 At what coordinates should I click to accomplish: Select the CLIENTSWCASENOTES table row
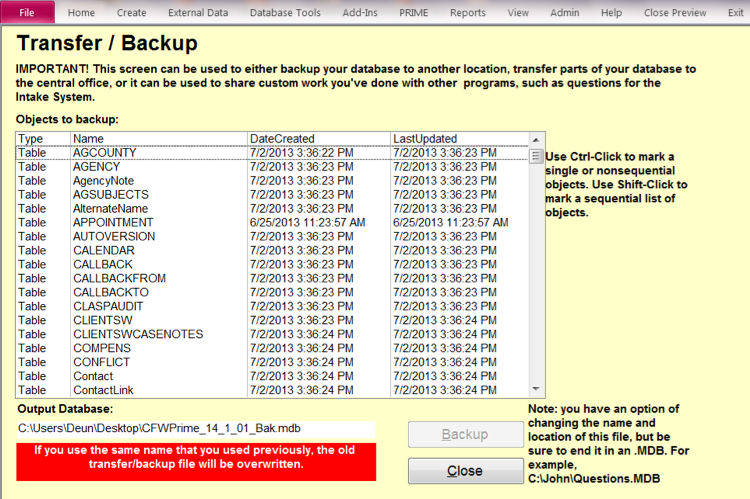[x=138, y=334]
